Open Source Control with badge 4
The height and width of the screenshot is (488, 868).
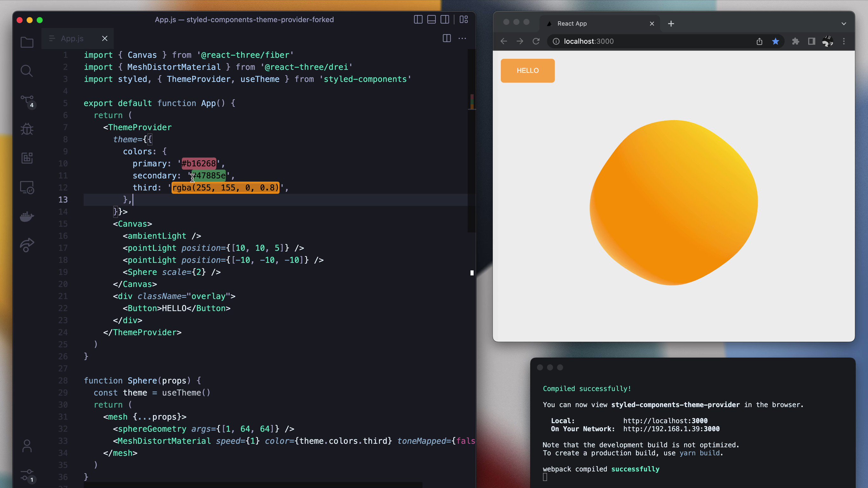click(x=27, y=101)
